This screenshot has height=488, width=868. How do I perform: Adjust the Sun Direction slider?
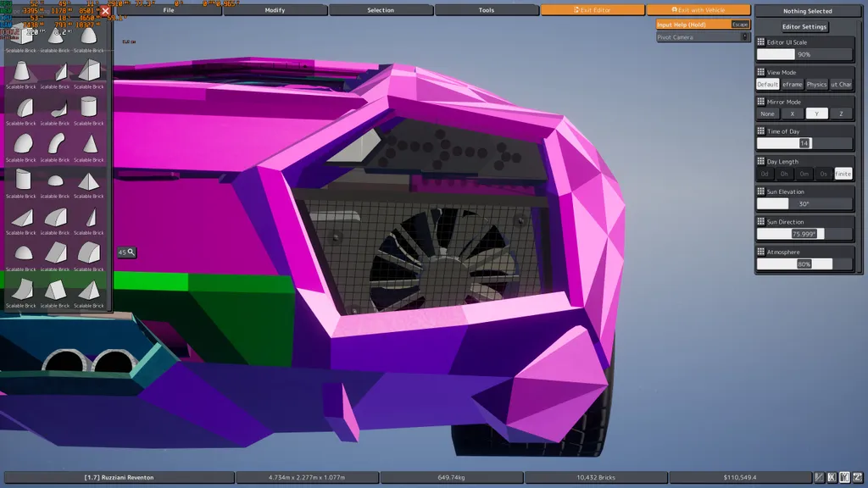click(804, 234)
